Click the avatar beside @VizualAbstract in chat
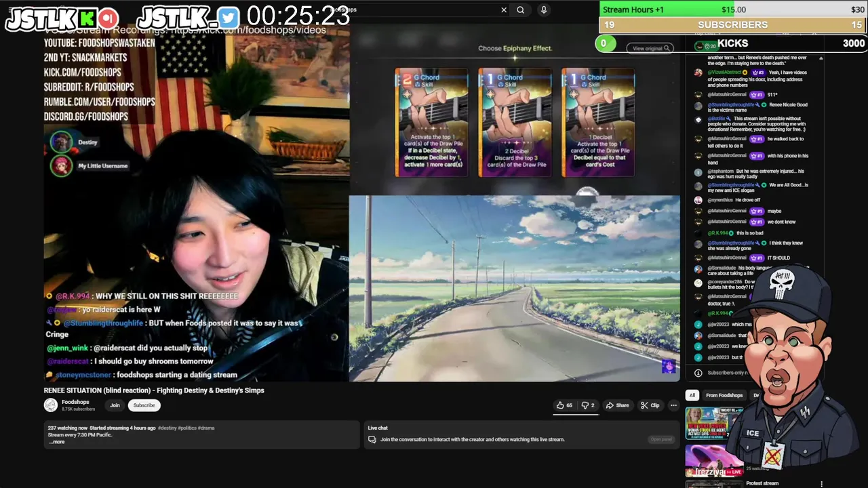Screen dimensions: 868x488 698,73
